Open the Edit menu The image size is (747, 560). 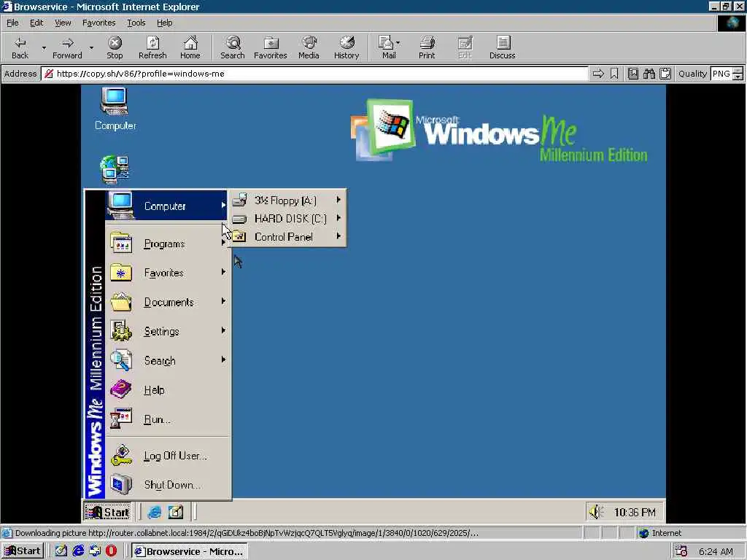36,23
